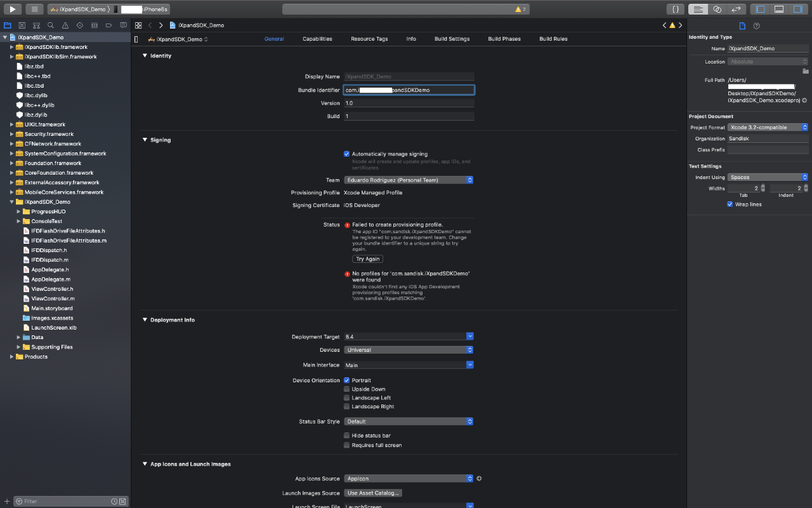This screenshot has height=508, width=812.
Task: Switch to the Standard editor
Action: 698,10
